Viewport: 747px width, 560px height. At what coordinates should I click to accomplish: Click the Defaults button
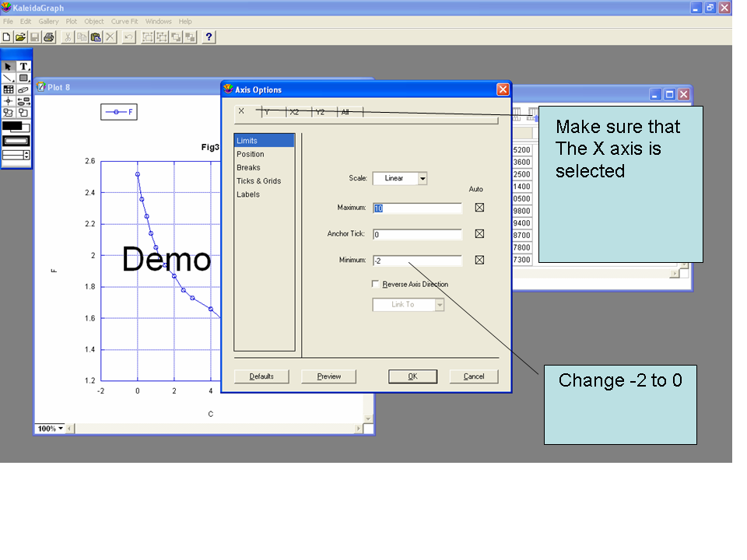click(x=261, y=376)
